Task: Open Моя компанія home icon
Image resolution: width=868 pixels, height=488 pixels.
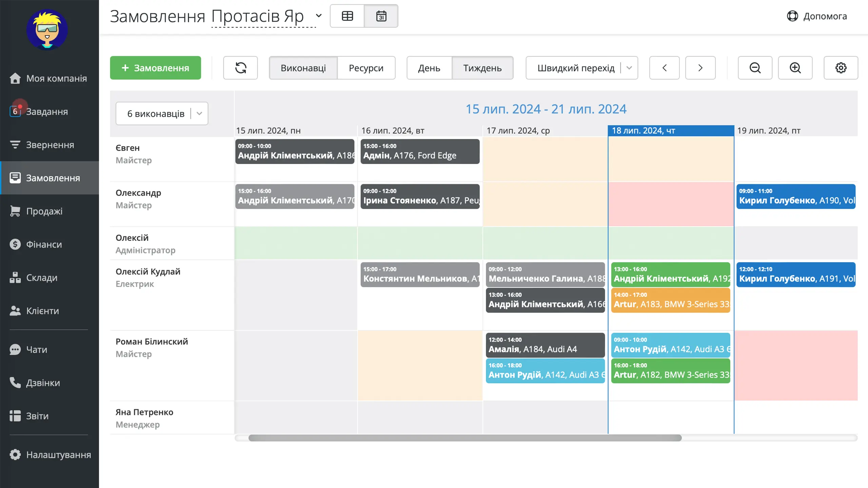Action: [15, 78]
